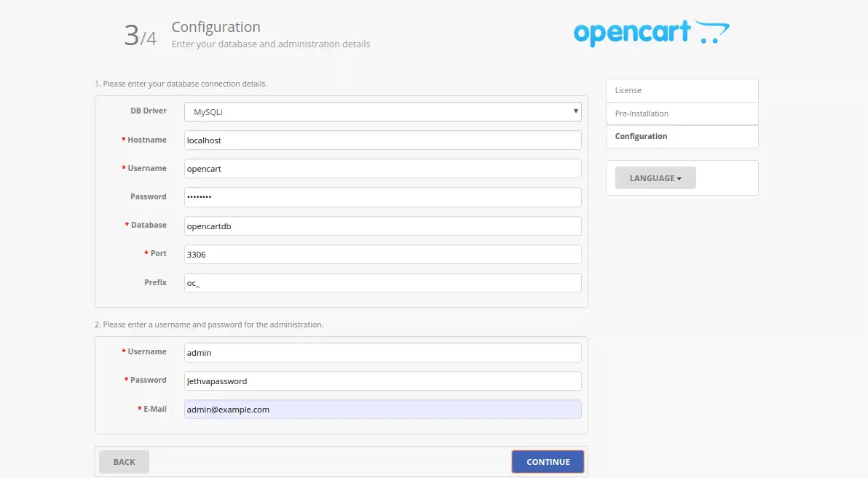Select the Configuration step in sidebar

pos(682,136)
